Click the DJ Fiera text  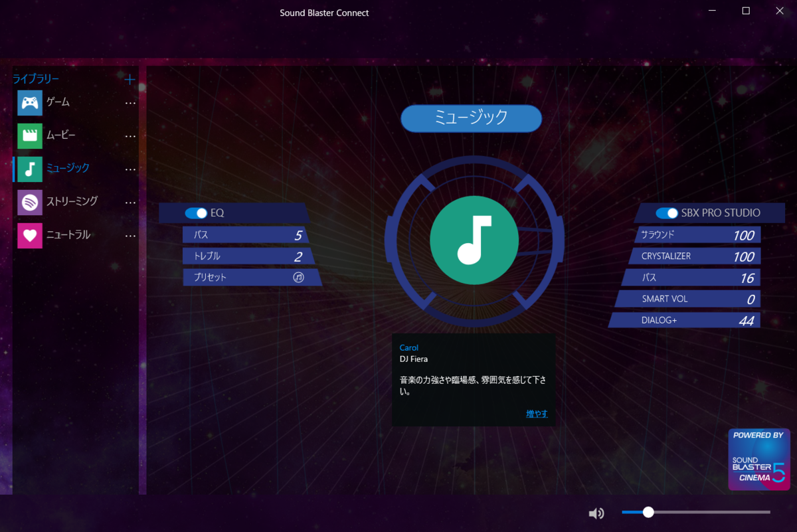[414, 359]
